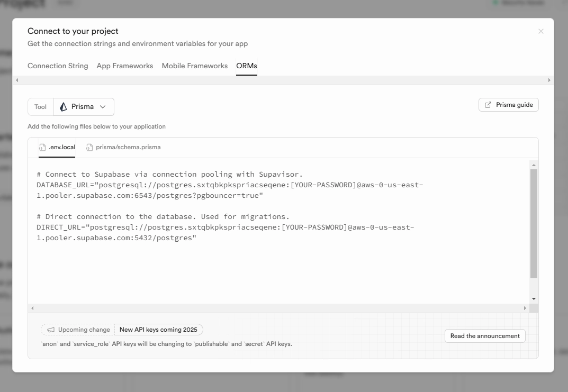Click the Upcoming change label
This screenshot has height=392, width=568.
(x=84, y=330)
